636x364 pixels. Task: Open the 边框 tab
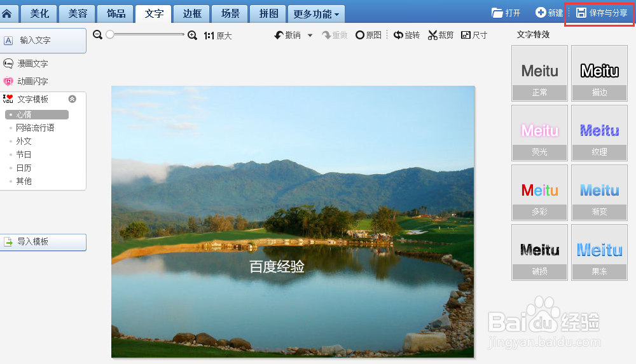(x=192, y=14)
